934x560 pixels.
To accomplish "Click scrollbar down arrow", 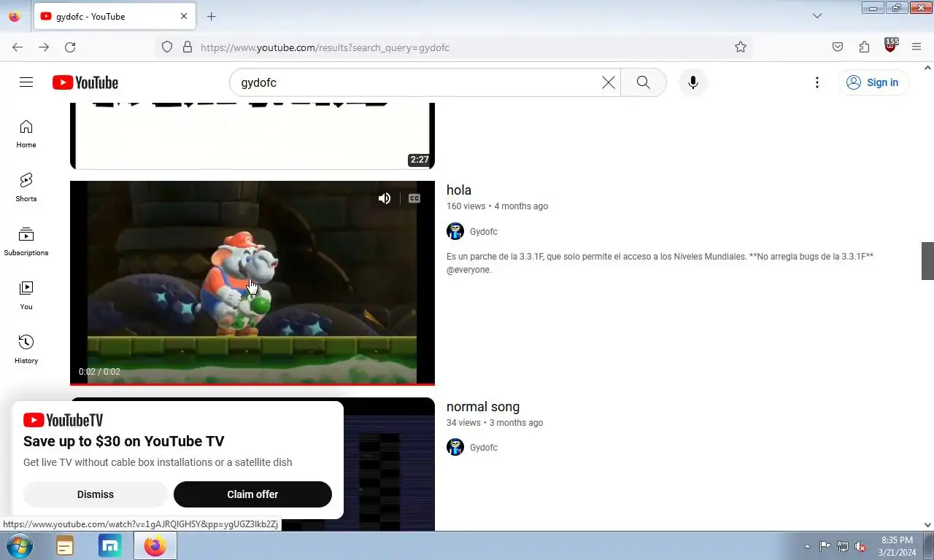I will pyautogui.click(x=927, y=525).
